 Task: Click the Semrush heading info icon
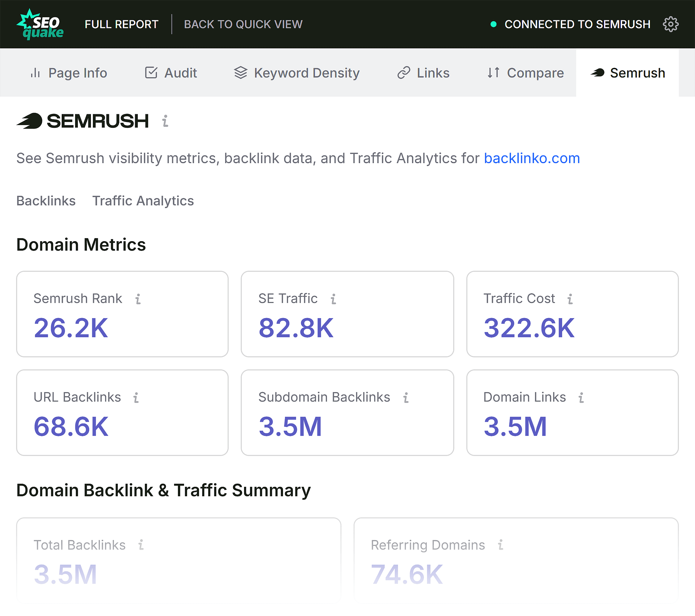(x=165, y=121)
